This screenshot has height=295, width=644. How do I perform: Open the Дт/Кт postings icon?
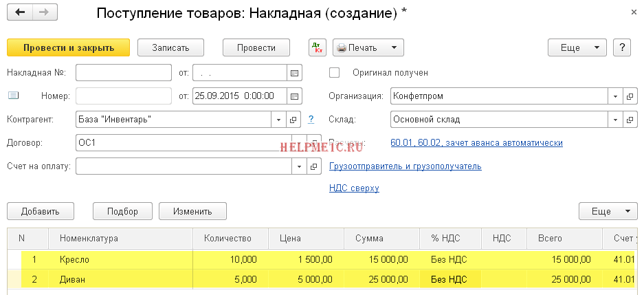pyautogui.click(x=317, y=47)
